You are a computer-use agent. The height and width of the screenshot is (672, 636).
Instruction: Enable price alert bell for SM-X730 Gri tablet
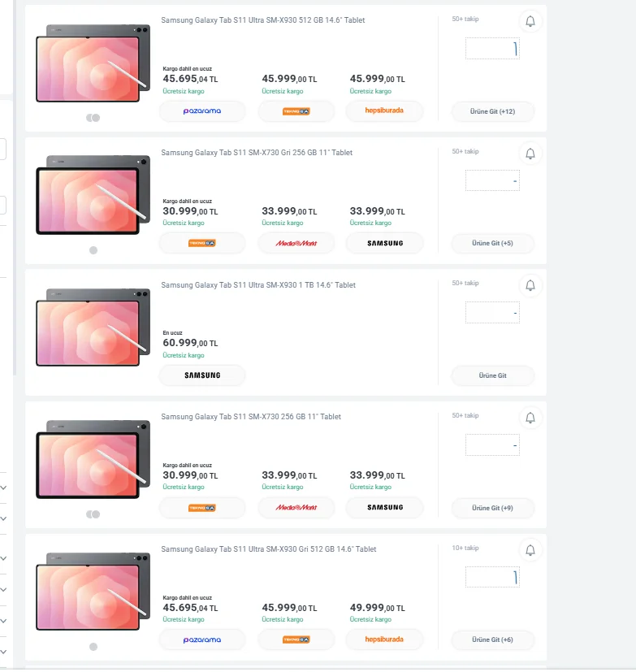[530, 154]
